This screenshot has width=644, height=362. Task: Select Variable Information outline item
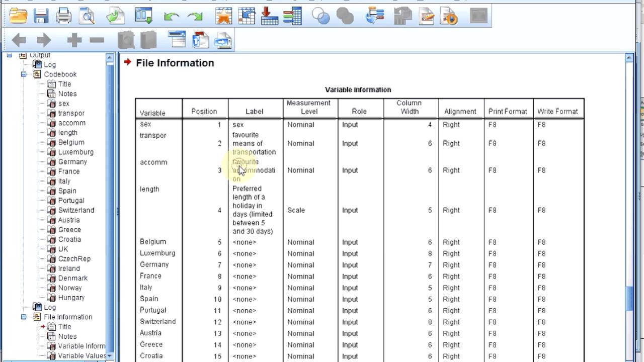[82, 346]
